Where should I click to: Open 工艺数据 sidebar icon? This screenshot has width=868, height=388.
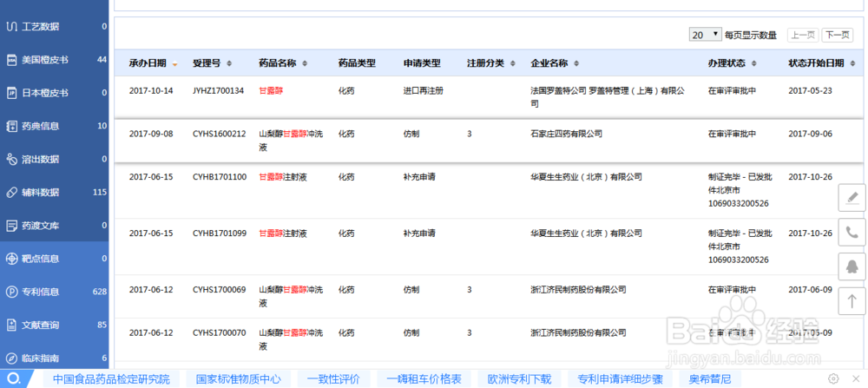11,27
